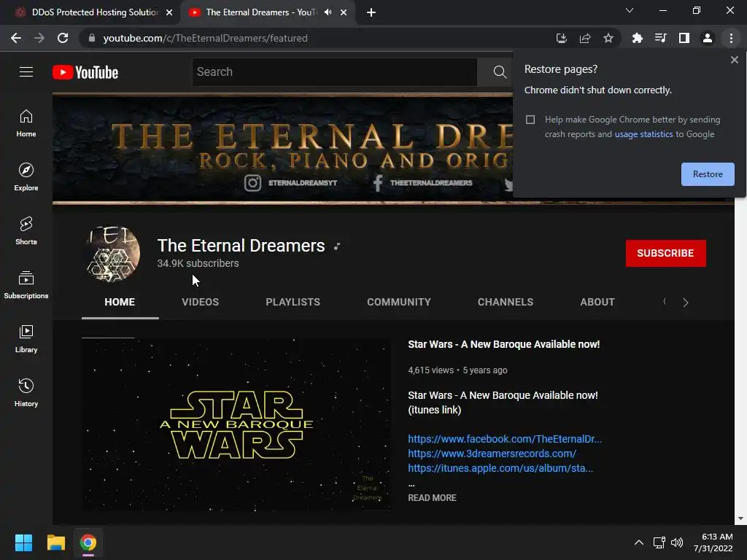Screen dimensions: 747x560
Task: Click the YouTube logo
Action: [85, 72]
